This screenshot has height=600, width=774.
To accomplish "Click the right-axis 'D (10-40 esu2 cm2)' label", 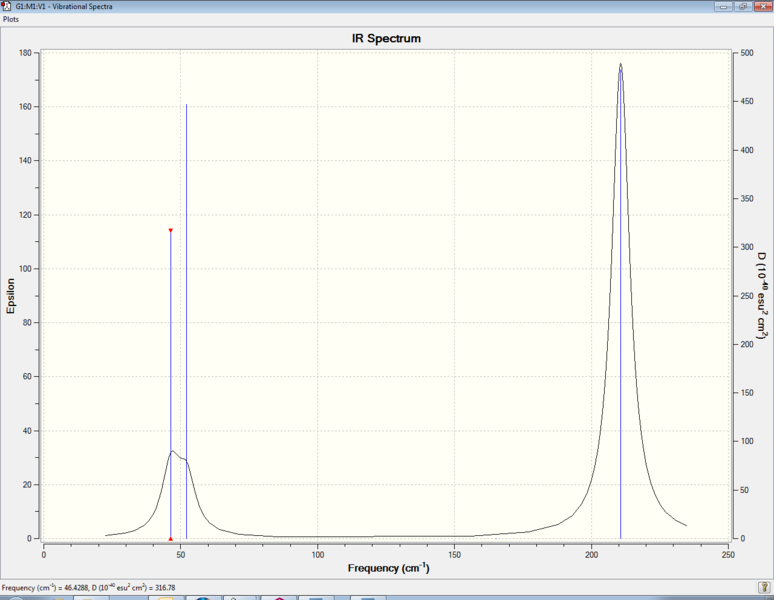I will pos(762,296).
